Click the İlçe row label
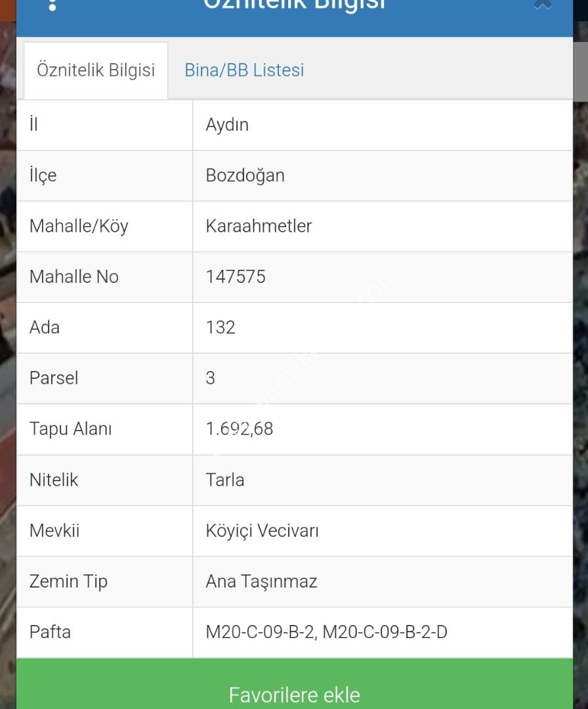588x709 pixels. pos(43,175)
